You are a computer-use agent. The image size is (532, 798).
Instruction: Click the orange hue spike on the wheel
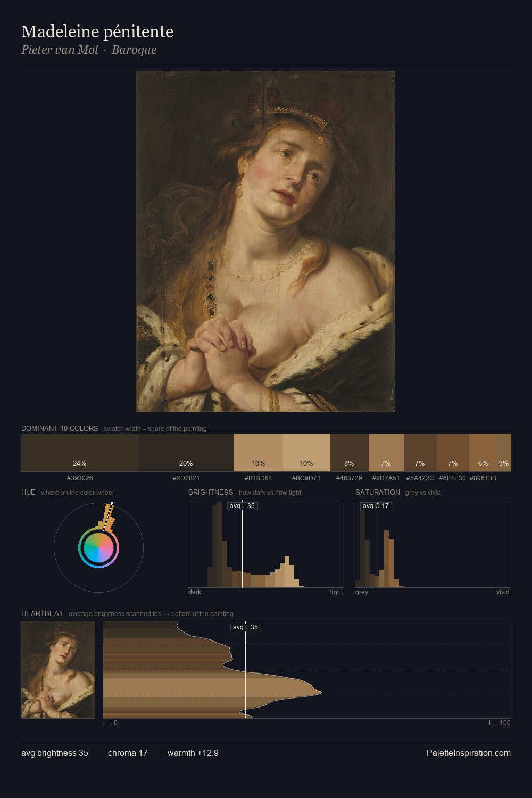109,517
